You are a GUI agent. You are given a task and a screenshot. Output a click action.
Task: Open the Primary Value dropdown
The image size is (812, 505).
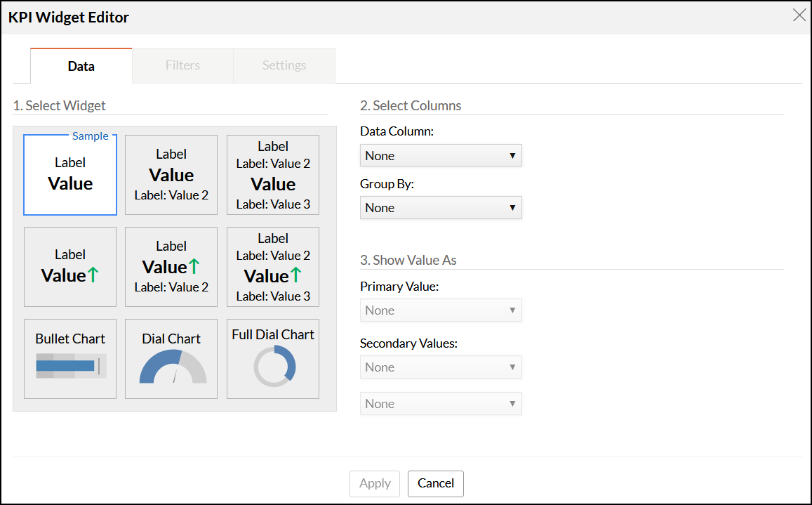click(x=441, y=310)
